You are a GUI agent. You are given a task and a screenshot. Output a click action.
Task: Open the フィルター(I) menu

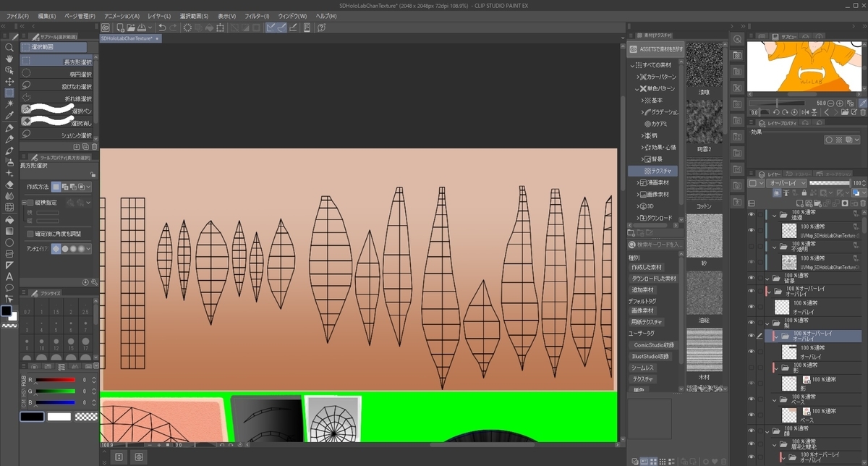tap(258, 16)
